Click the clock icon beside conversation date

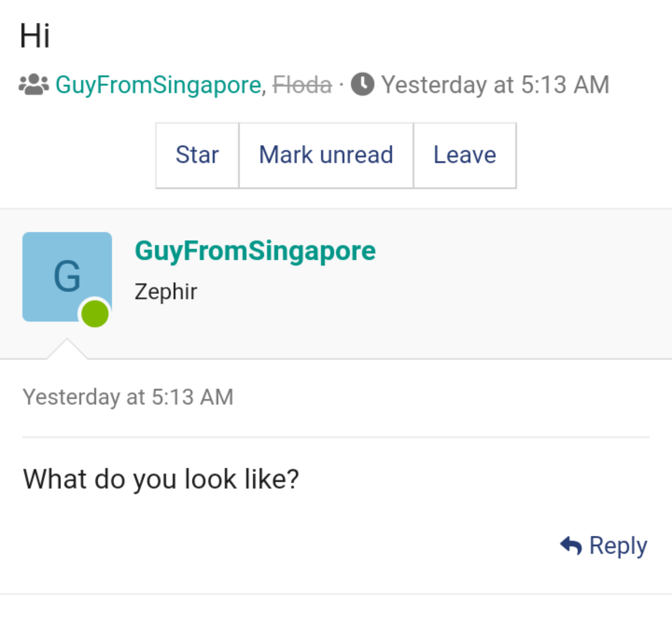point(363,84)
